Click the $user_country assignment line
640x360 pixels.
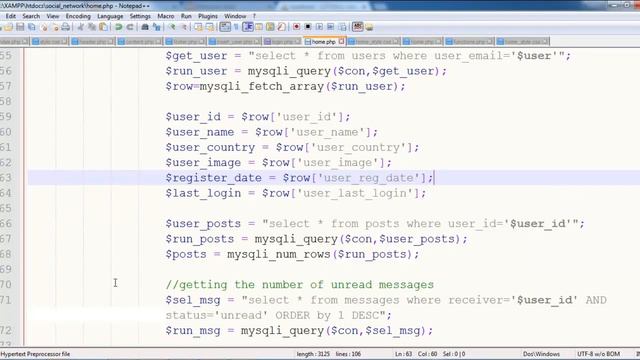(292, 147)
